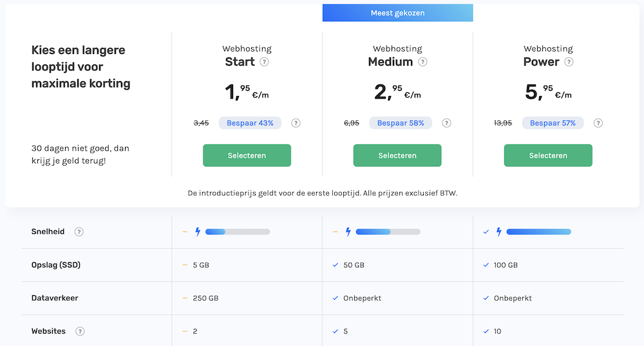Open help icon next to Webhosting Start
This screenshot has width=644, height=346.
[264, 62]
